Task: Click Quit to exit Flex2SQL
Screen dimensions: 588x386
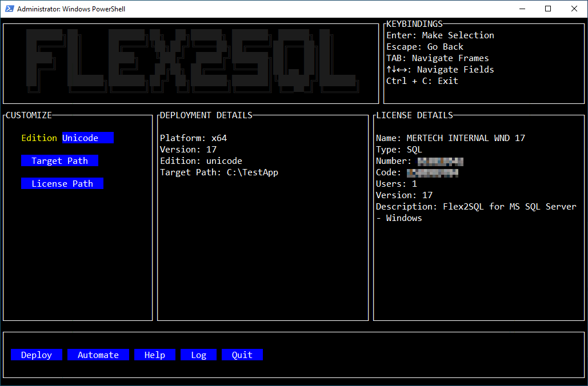Action: click(x=242, y=355)
